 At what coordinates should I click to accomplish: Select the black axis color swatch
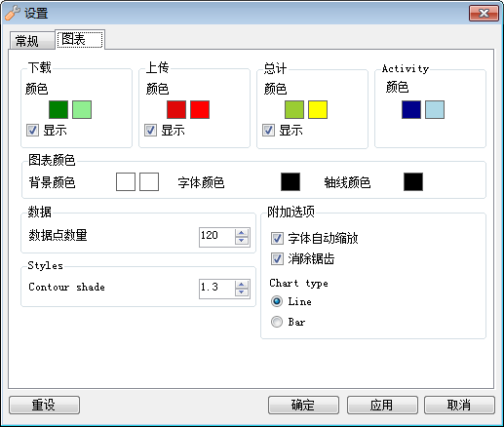pos(413,181)
